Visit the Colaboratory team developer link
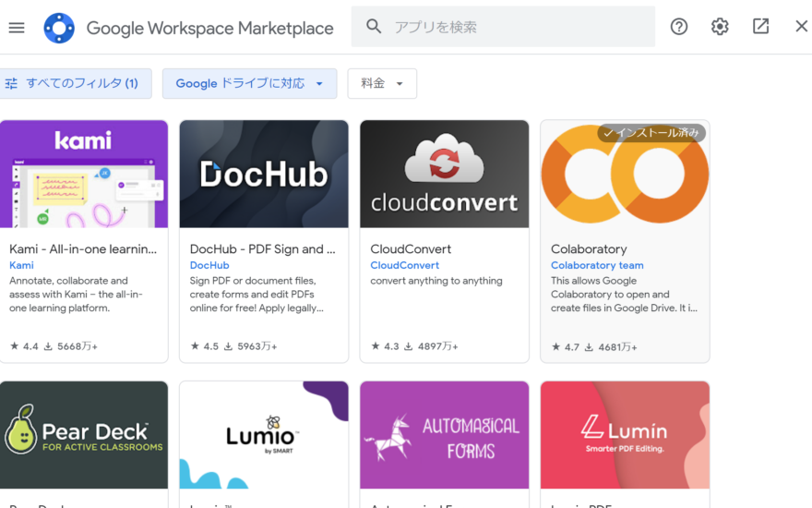Screen dimensions: 812x508 pyautogui.click(x=597, y=265)
